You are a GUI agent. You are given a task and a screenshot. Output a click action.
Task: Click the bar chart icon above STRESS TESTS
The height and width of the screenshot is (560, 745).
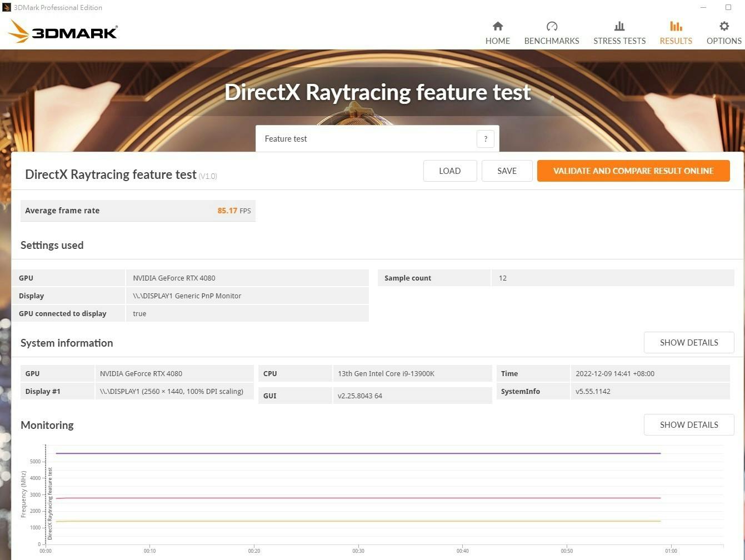pos(619,26)
